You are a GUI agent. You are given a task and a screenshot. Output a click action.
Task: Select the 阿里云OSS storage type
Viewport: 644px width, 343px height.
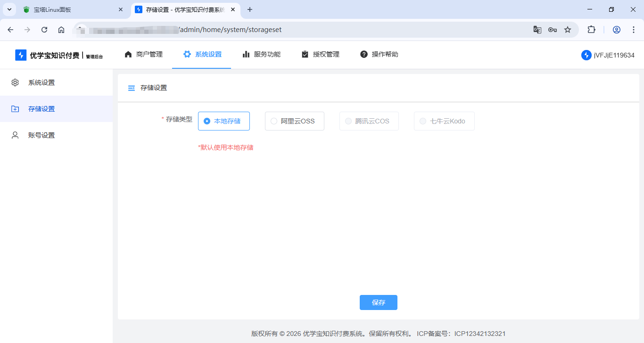point(294,121)
